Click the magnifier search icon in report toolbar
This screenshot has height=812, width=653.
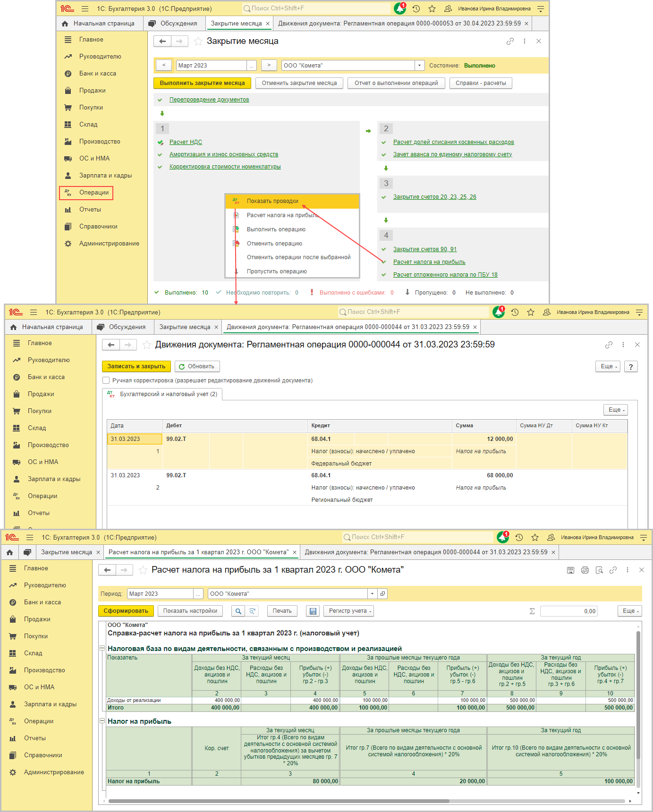[x=238, y=611]
